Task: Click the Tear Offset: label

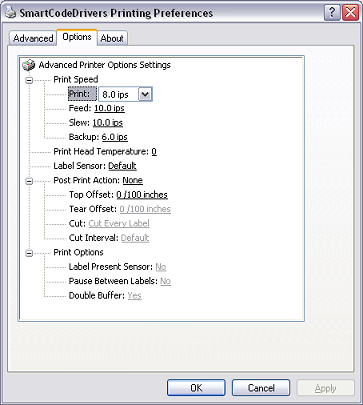Action: 93,209
